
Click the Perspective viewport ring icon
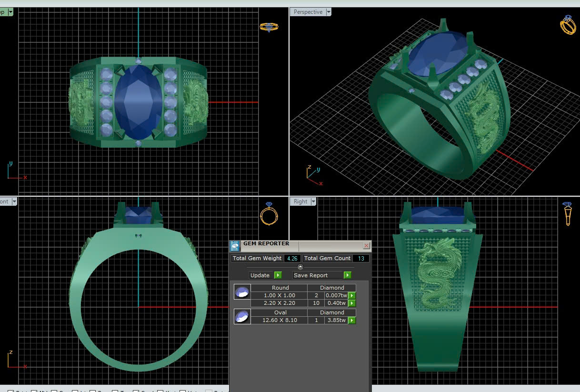pyautogui.click(x=568, y=25)
